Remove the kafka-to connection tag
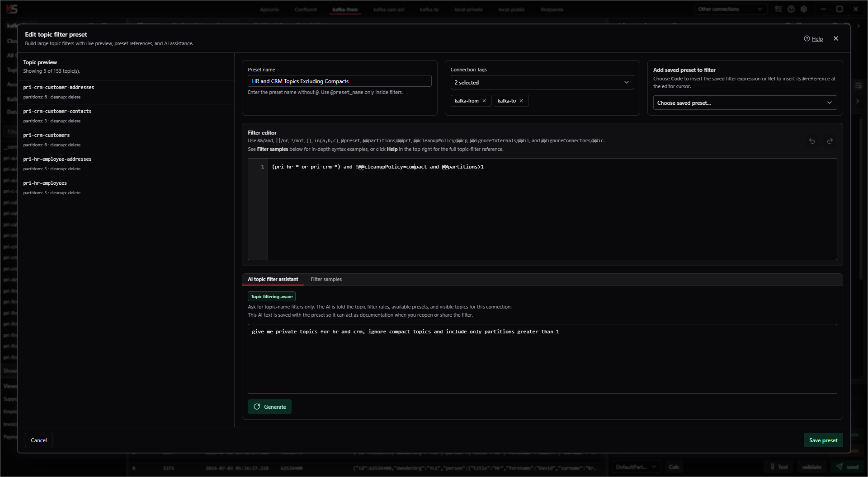Viewport: 868px width, 477px height. 521,101
